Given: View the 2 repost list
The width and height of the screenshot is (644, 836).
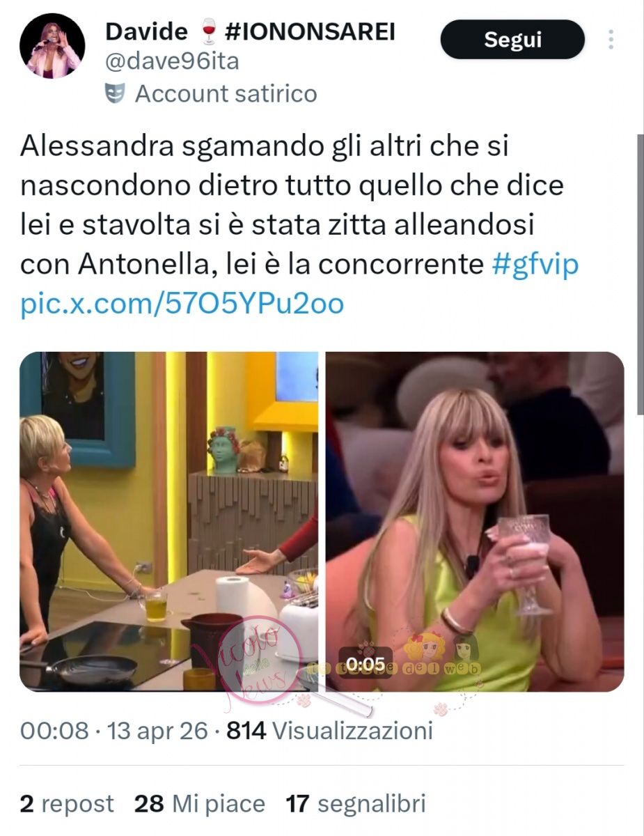Looking at the screenshot, I should [x=67, y=804].
